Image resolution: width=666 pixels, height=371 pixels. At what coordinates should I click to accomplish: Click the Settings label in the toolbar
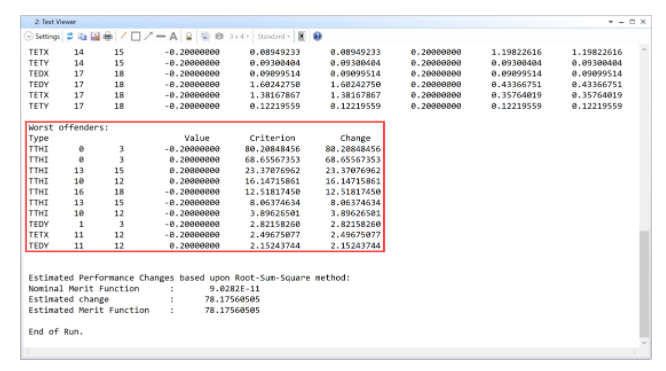click(47, 37)
